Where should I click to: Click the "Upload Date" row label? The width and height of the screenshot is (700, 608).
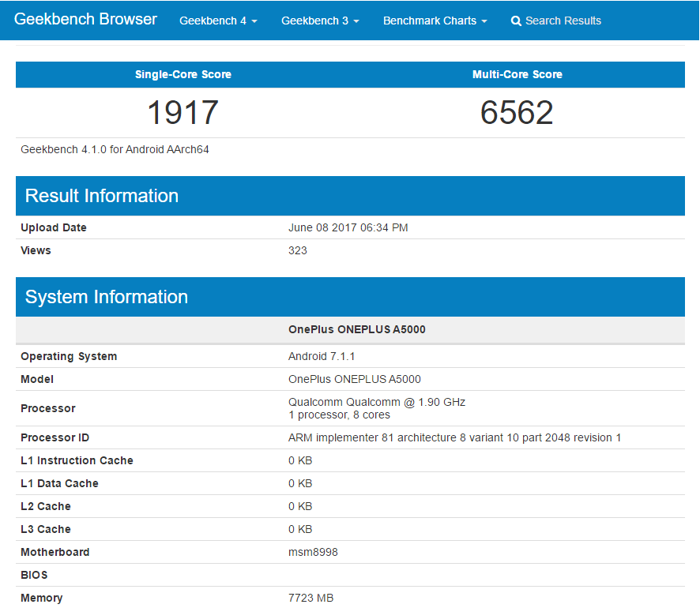click(54, 227)
